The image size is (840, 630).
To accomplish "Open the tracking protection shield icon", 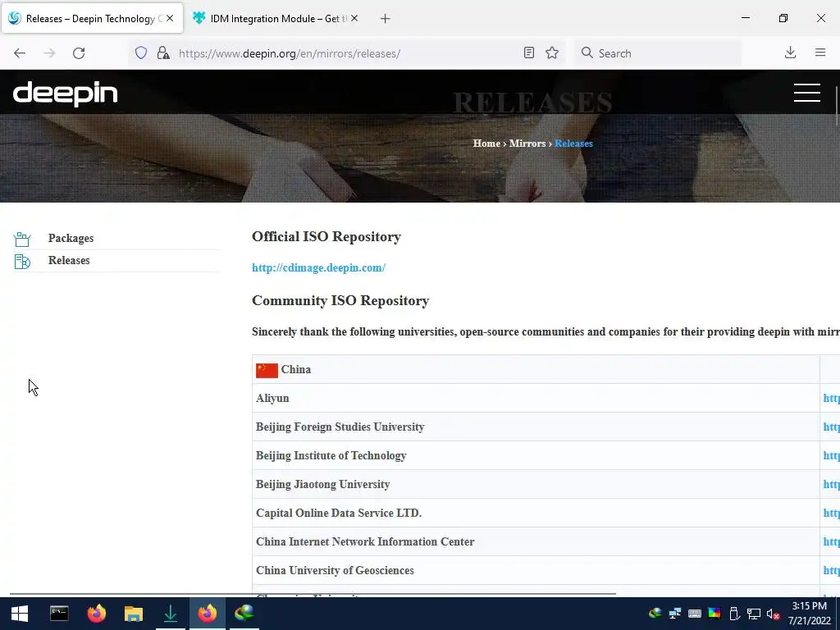I will pyautogui.click(x=141, y=52).
